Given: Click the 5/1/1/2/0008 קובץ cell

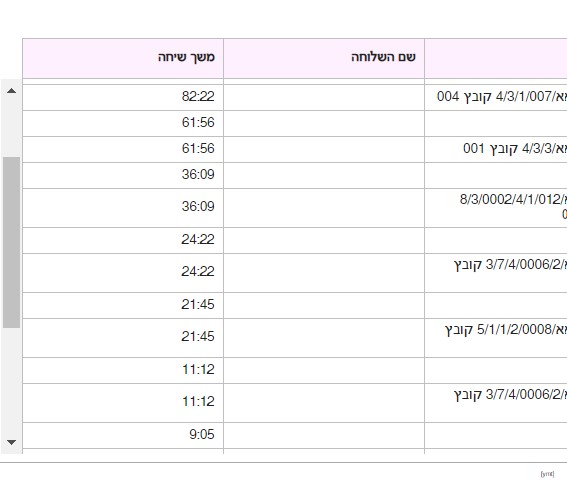Looking at the screenshot, I should (x=496, y=338).
